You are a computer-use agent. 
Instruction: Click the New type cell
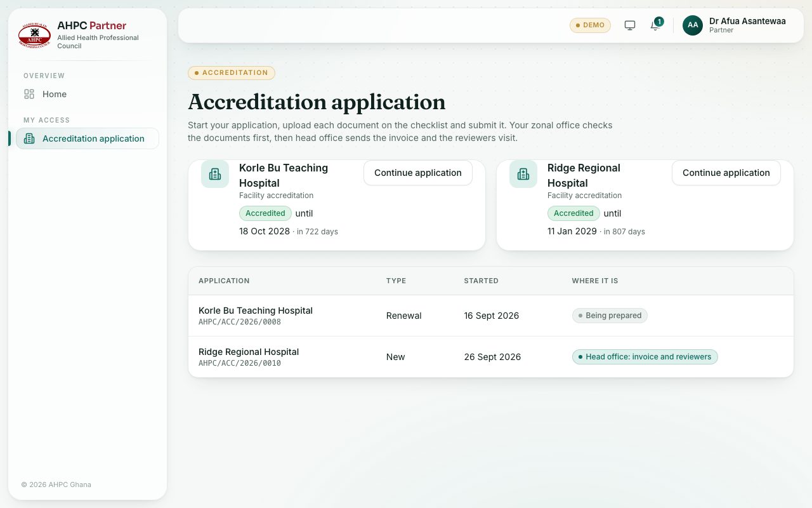coord(396,357)
